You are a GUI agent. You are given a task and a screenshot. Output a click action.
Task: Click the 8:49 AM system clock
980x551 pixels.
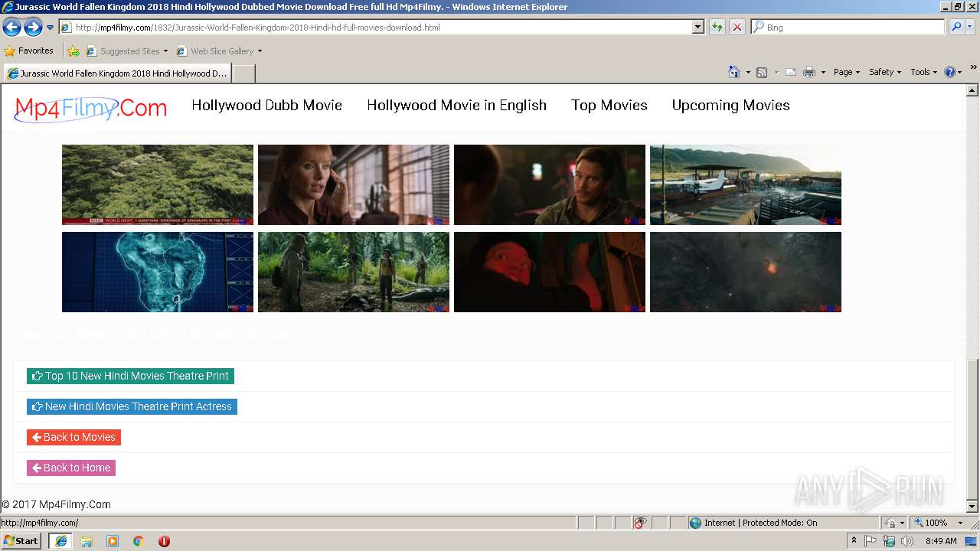pos(941,541)
